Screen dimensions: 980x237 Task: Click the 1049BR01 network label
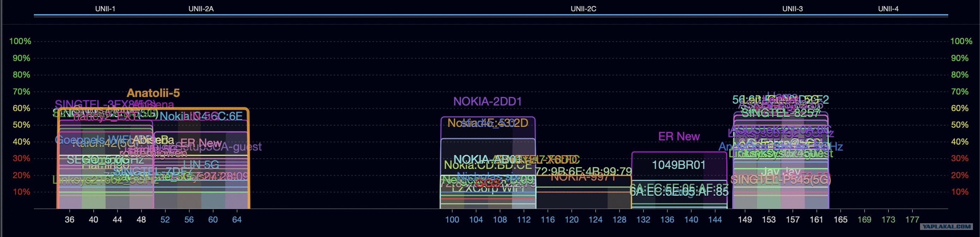click(x=679, y=165)
